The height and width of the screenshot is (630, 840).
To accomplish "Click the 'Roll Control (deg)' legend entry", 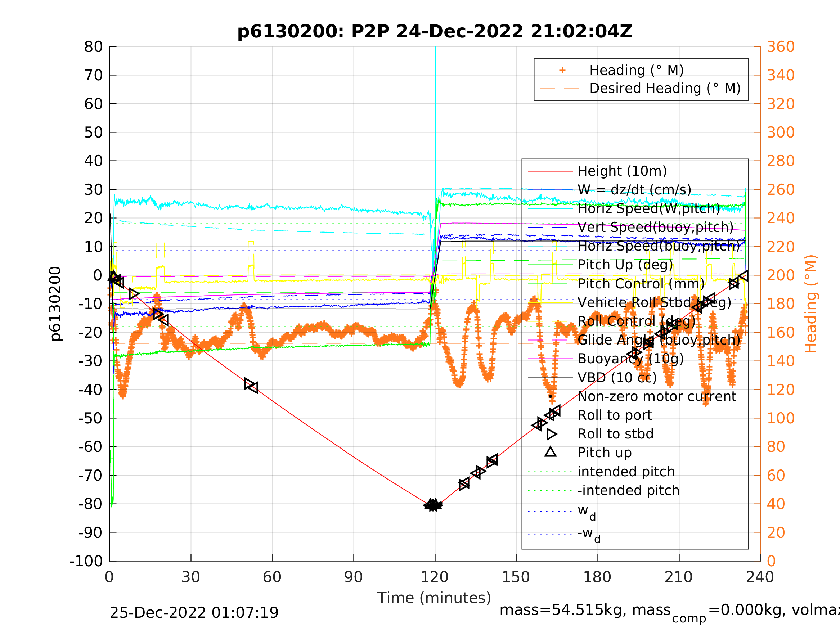I will pyautogui.click(x=637, y=321).
